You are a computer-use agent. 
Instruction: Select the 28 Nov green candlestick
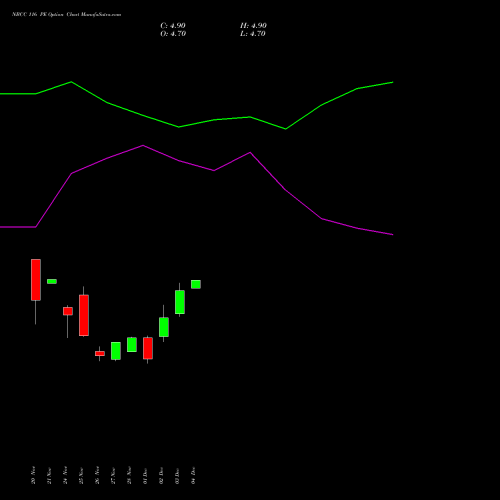132,345
